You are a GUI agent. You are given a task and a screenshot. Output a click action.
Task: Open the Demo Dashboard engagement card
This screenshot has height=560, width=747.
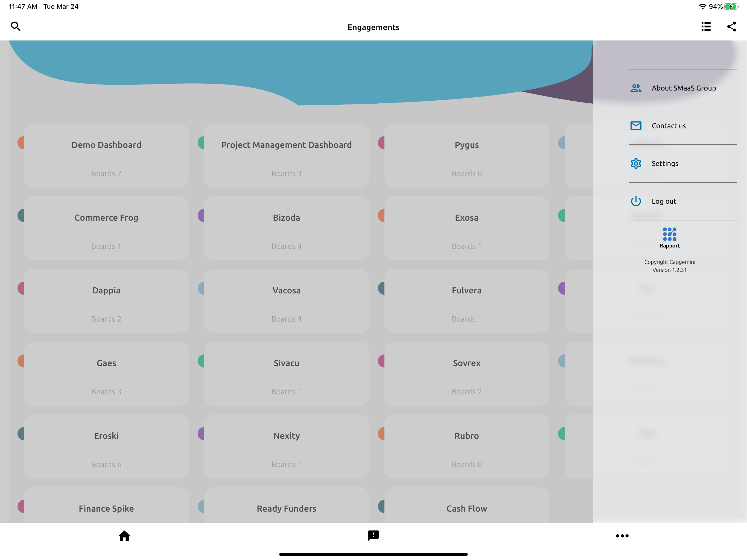[x=106, y=156]
